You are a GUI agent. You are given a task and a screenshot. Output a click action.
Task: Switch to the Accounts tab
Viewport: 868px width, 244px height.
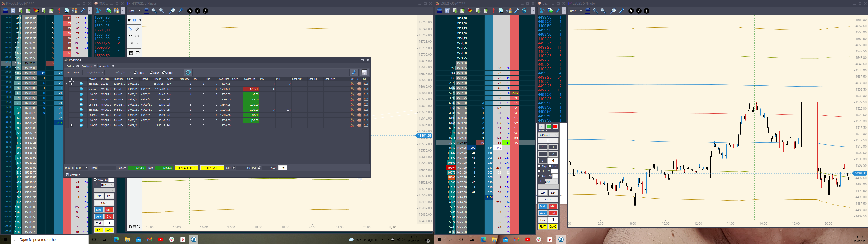click(x=104, y=66)
